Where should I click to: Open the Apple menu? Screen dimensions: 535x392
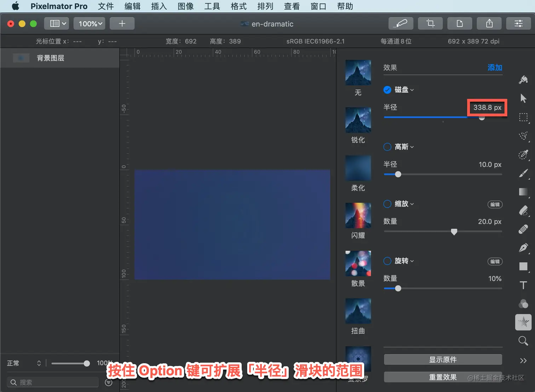click(x=16, y=6)
